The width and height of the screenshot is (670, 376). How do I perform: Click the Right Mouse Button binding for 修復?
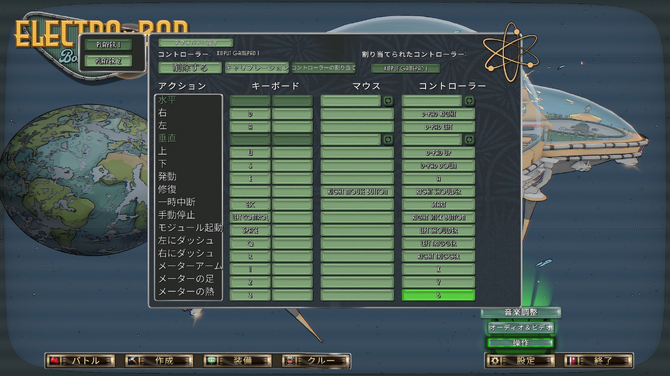tap(357, 192)
